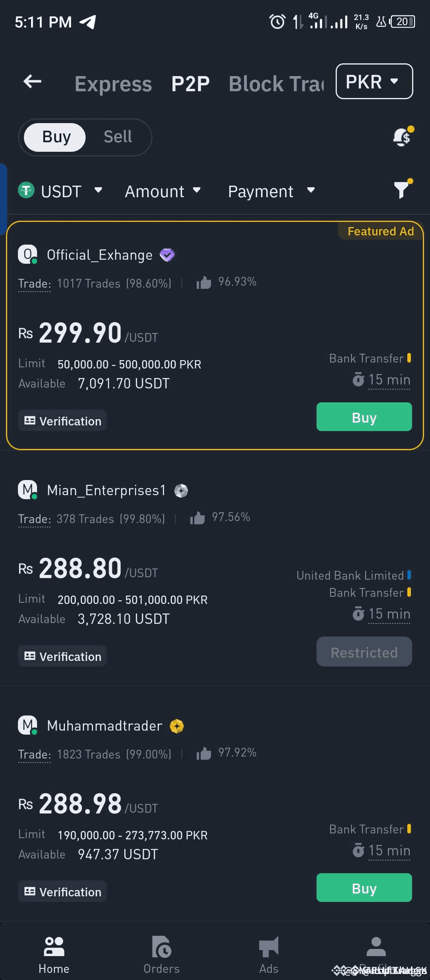The width and height of the screenshot is (430, 980).
Task: Open the Block Trade tab
Action: [276, 83]
